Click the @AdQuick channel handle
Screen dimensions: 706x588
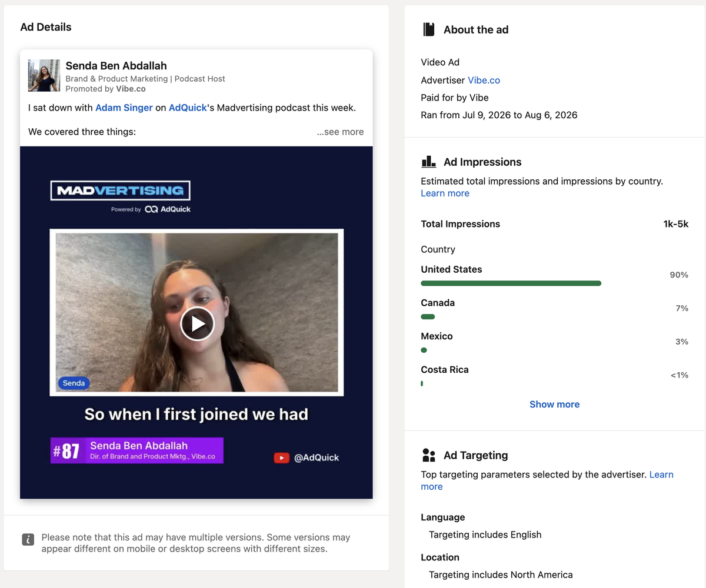coord(317,457)
